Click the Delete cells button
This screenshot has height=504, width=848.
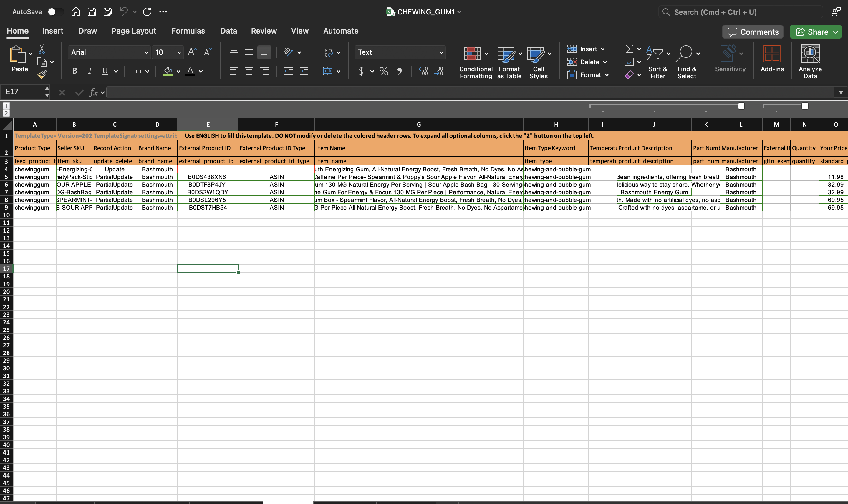tap(584, 62)
